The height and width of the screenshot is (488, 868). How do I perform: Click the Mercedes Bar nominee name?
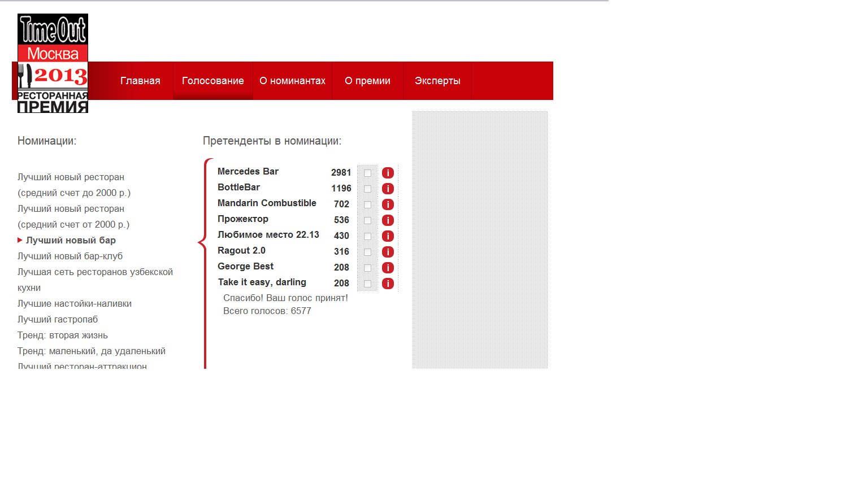click(248, 171)
